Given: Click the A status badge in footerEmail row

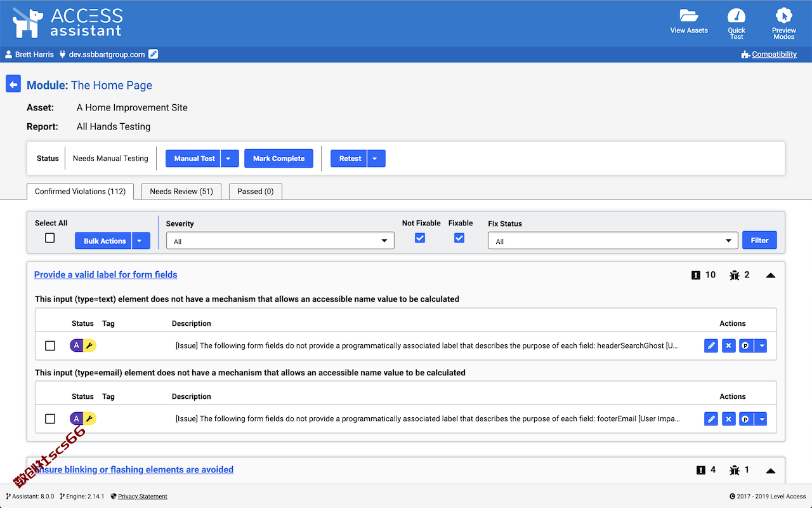Looking at the screenshot, I should pos(77,418).
